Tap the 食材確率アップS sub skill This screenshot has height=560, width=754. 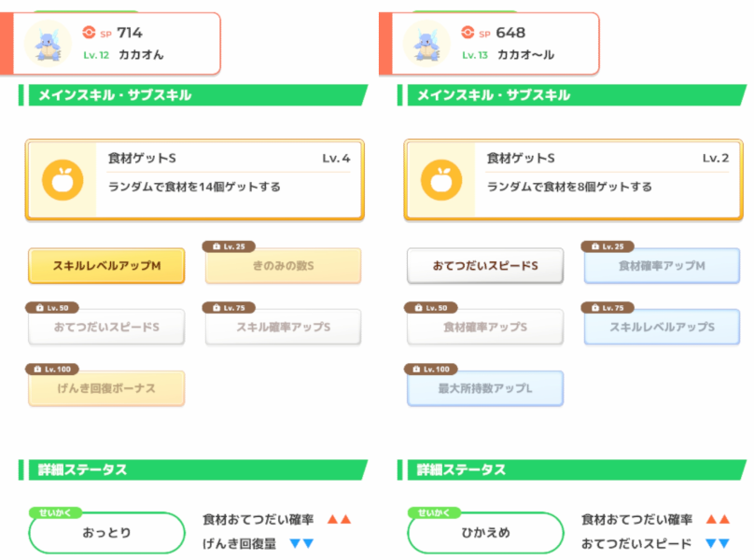click(485, 327)
